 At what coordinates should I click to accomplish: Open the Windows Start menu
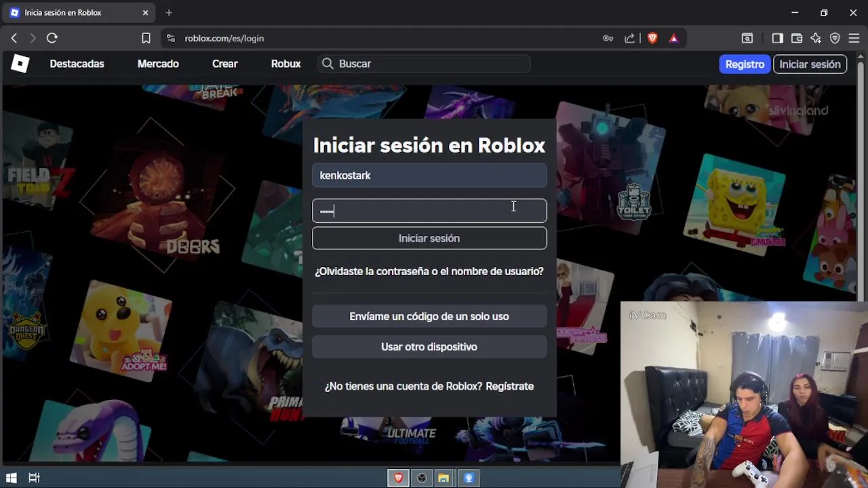click(x=11, y=478)
